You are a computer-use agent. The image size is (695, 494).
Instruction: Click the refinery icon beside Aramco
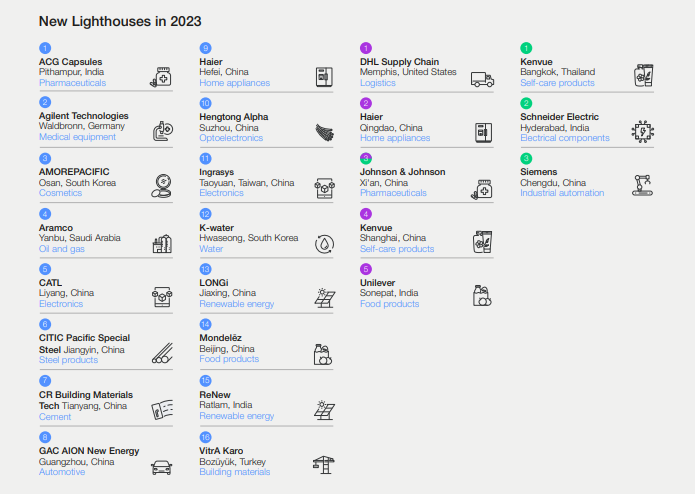(x=162, y=244)
